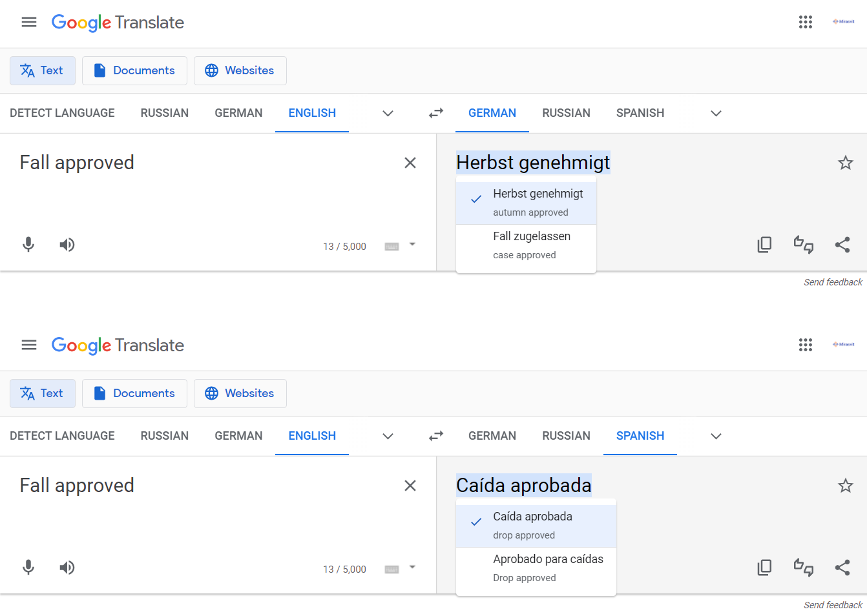Star the Spanish translation Caída aprobada

click(846, 486)
